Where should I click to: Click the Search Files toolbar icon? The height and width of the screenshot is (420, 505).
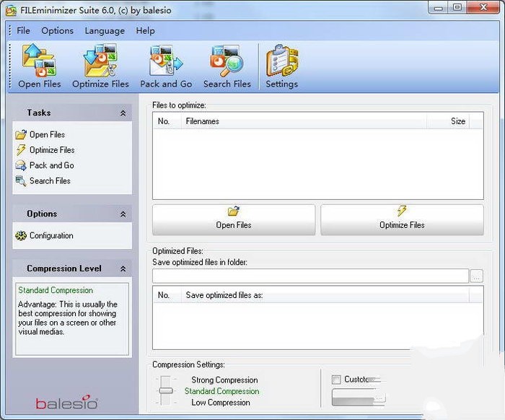[227, 61]
